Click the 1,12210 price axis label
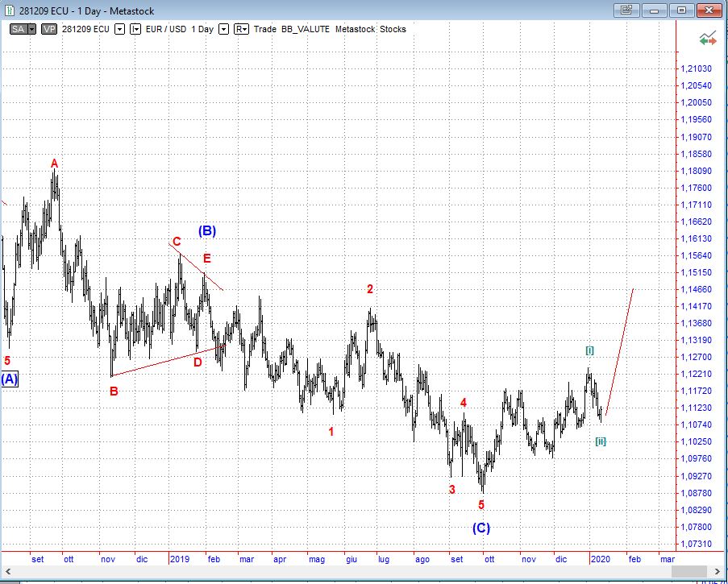 pos(696,374)
